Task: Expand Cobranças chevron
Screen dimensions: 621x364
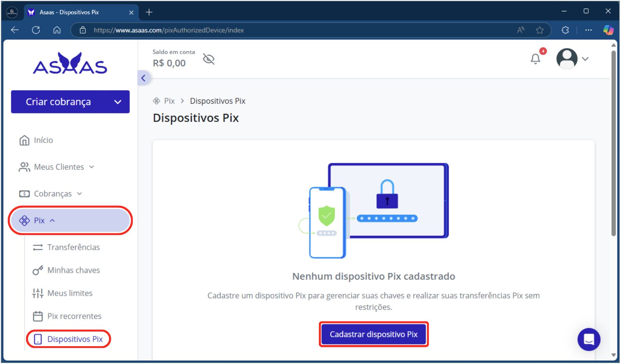Action: pos(80,194)
